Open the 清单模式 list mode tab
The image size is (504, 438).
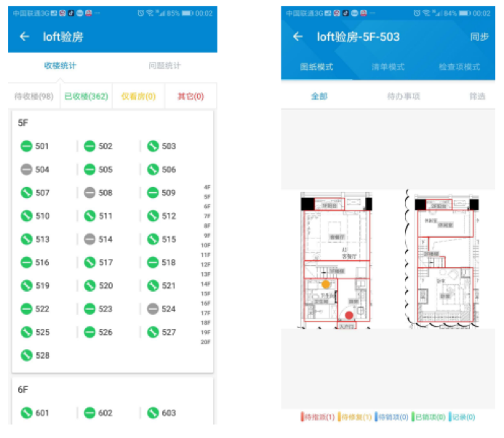click(x=388, y=67)
